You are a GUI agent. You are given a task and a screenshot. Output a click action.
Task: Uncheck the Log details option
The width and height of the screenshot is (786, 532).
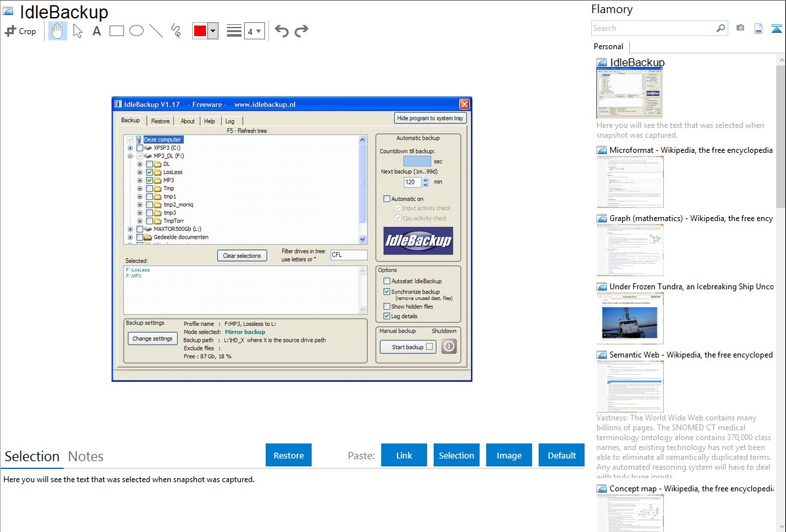386,316
